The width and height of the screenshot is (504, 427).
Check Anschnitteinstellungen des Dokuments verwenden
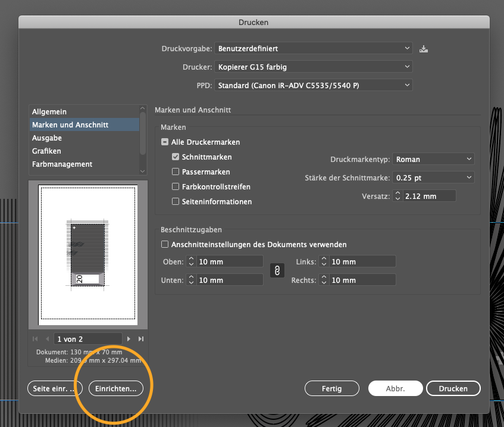coord(165,244)
